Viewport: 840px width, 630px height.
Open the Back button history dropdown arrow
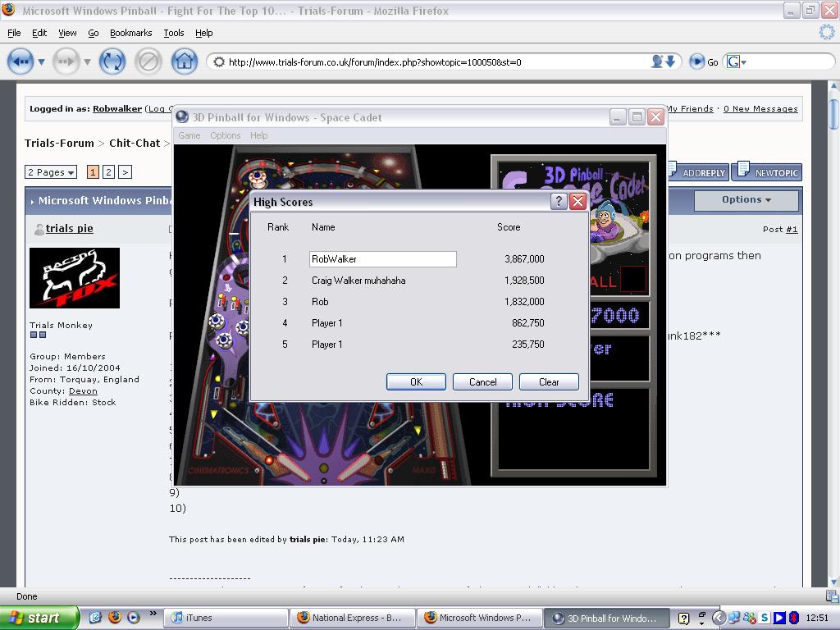tap(41, 62)
